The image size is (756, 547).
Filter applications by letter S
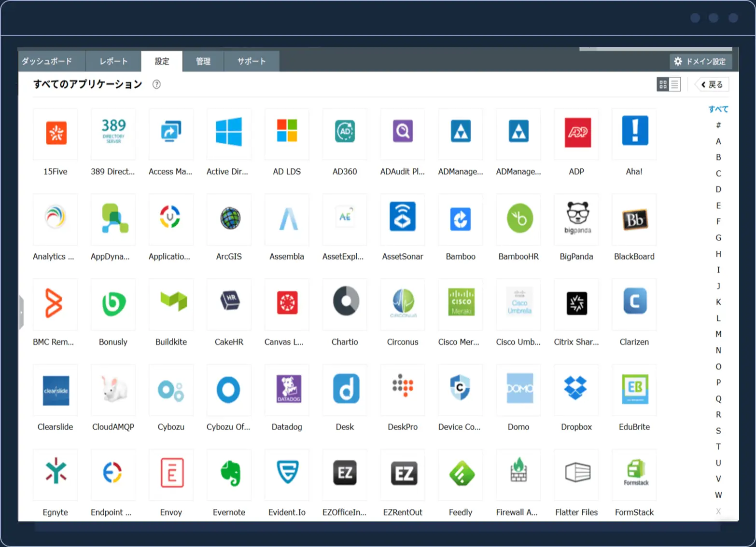pyautogui.click(x=718, y=431)
